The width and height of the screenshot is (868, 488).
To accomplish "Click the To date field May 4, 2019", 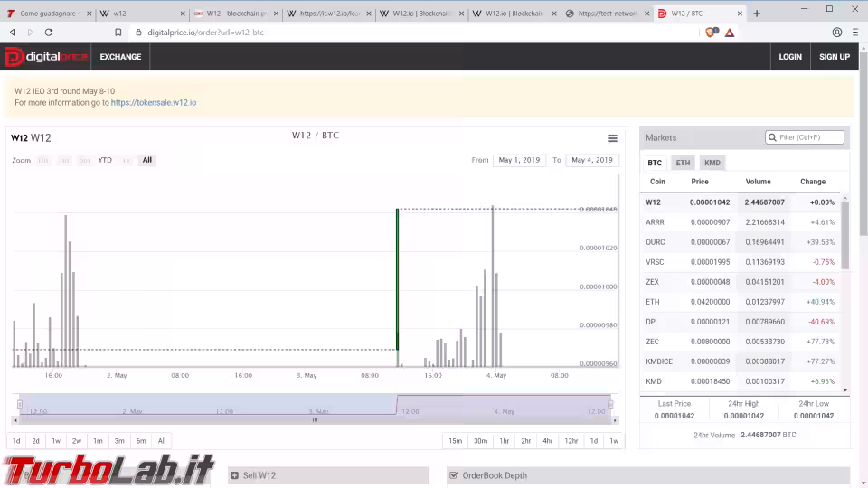I will (592, 160).
